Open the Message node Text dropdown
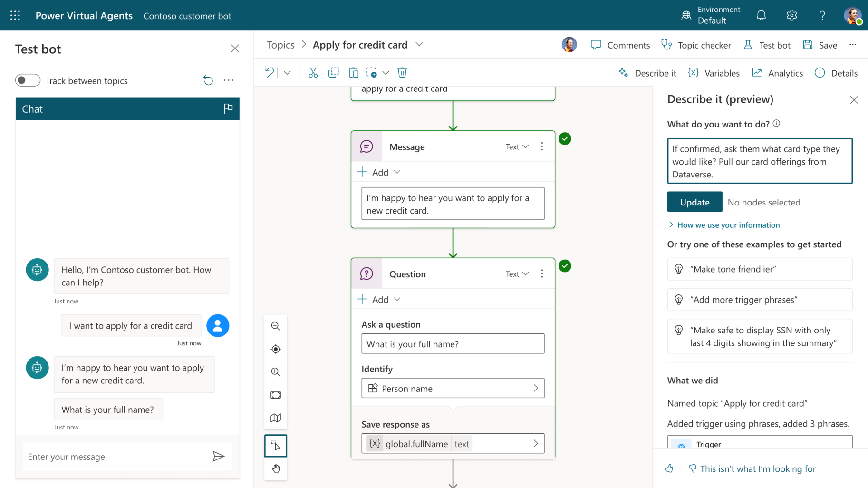Image resolution: width=868 pixels, height=488 pixels. click(x=517, y=146)
